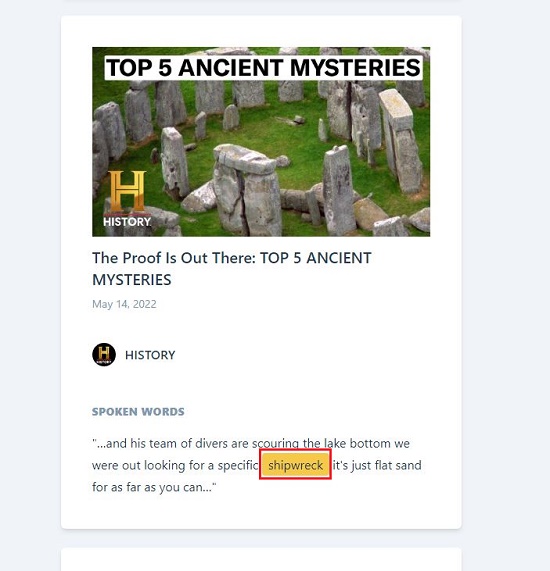Image resolution: width=550 pixels, height=571 pixels.
Task: Select the previous result card at top edge
Action: pyautogui.click(x=261, y=1)
